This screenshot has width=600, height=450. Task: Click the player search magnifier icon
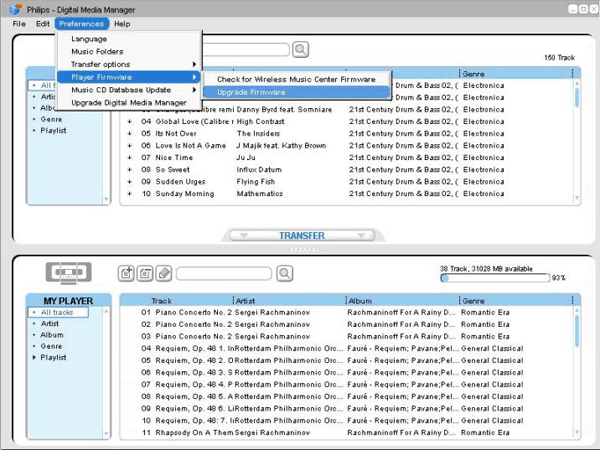tap(285, 273)
